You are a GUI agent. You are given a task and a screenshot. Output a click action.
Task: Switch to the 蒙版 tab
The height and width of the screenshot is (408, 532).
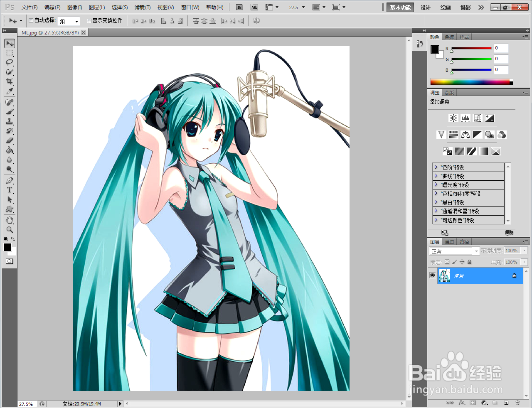(449, 93)
